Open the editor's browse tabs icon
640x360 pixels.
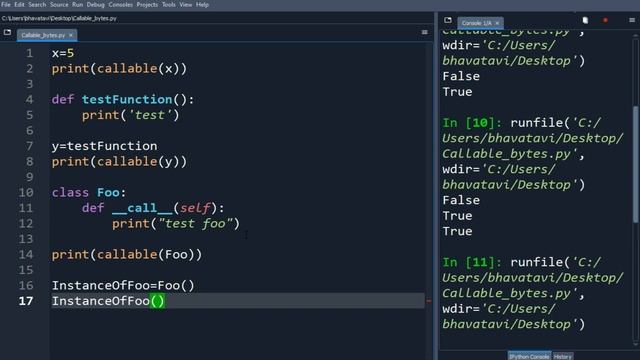[7, 32]
